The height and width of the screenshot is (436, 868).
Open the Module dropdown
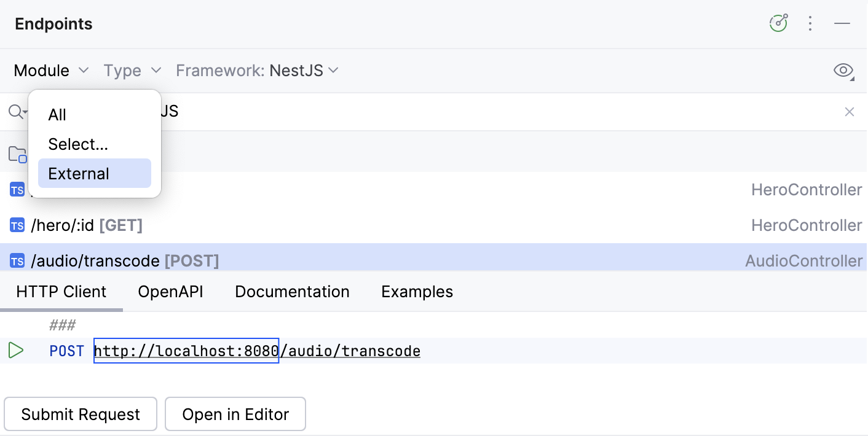tap(52, 70)
